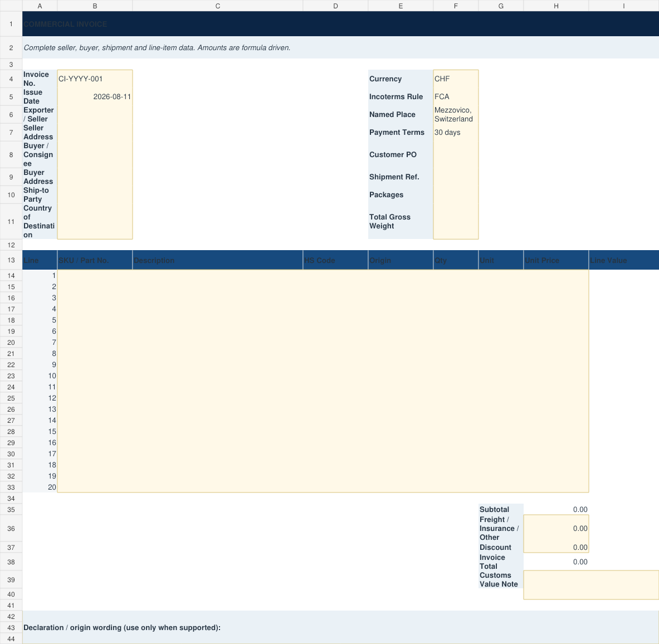This screenshot has width=659, height=644.
Task: Select the Currency value CHF
Action: [x=456, y=79]
